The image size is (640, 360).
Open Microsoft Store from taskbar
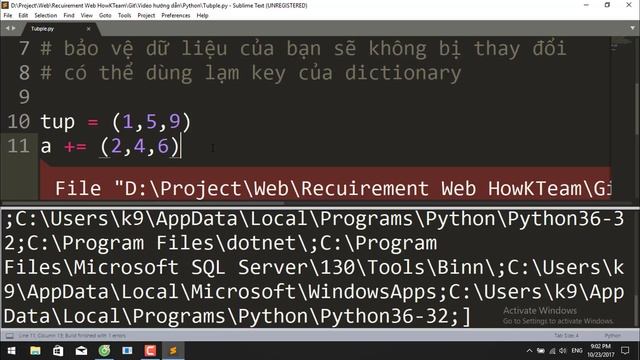pos(58,351)
